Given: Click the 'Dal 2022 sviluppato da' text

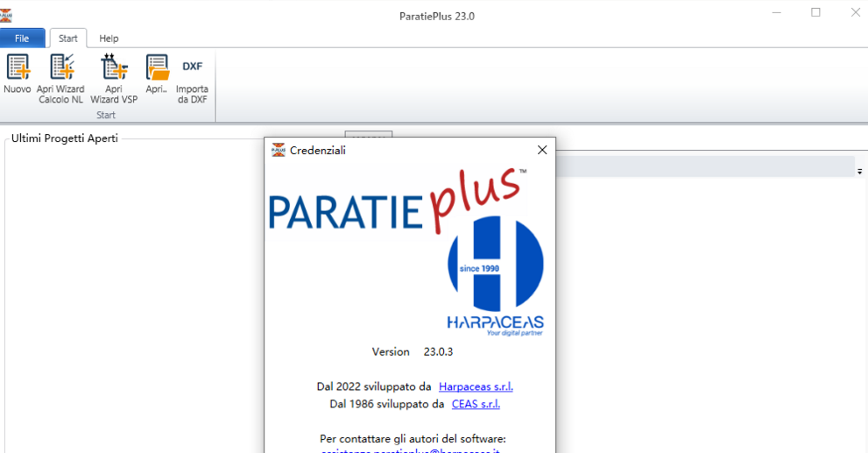Looking at the screenshot, I should pos(374,386).
